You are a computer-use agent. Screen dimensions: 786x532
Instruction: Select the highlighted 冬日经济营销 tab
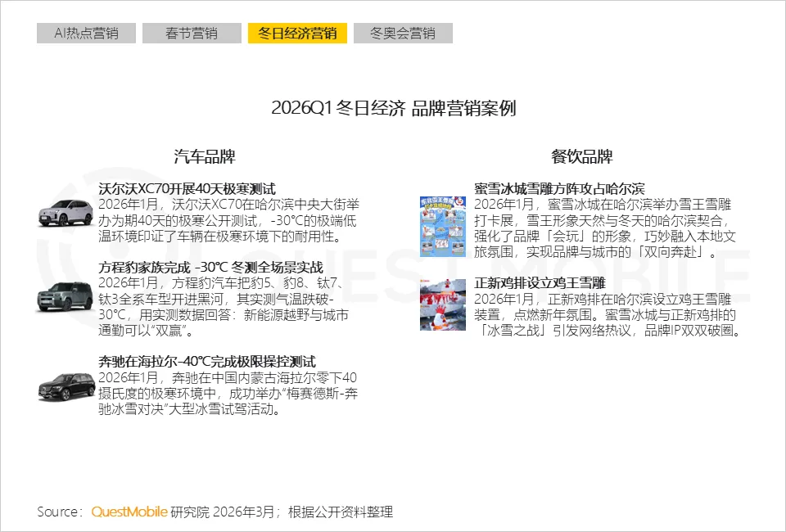297,34
